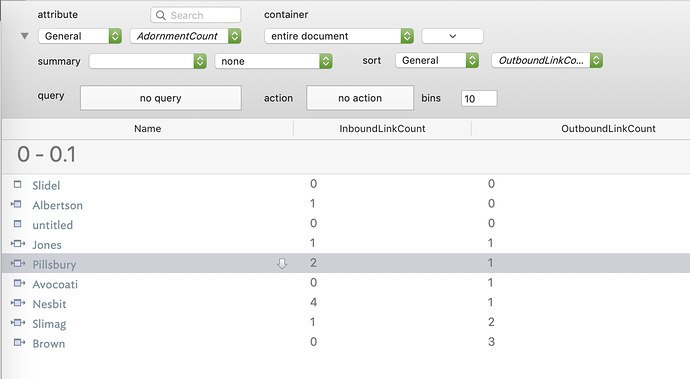Screen dimensions: 690x379
Task: Select the Slidel row name
Action: click(x=46, y=185)
